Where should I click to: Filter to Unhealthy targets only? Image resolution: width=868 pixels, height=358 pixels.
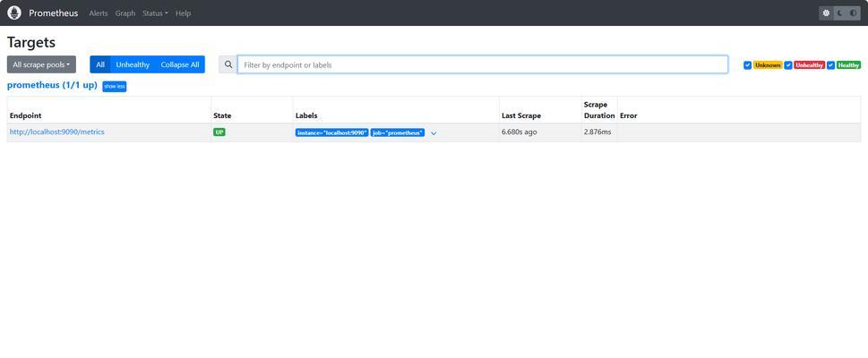click(x=133, y=64)
